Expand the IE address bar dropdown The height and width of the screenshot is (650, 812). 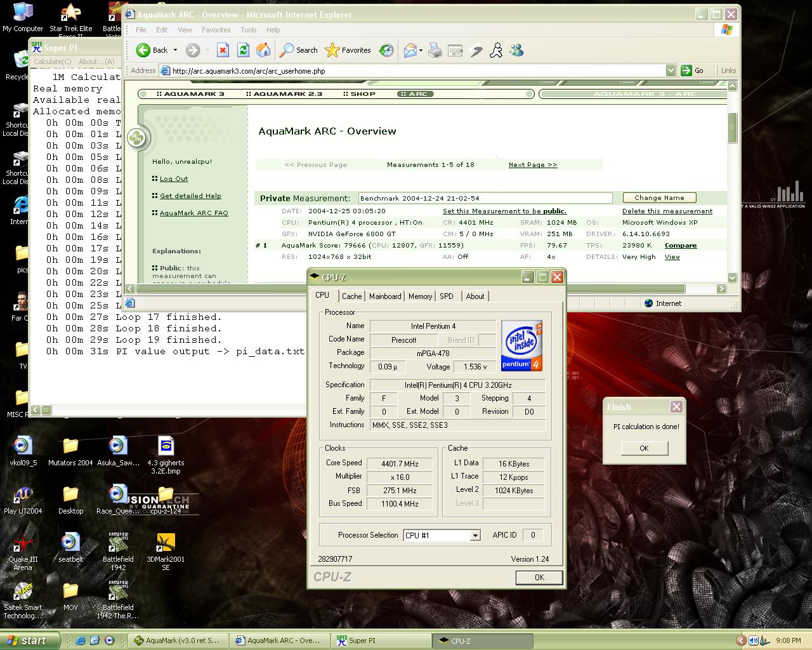click(671, 70)
